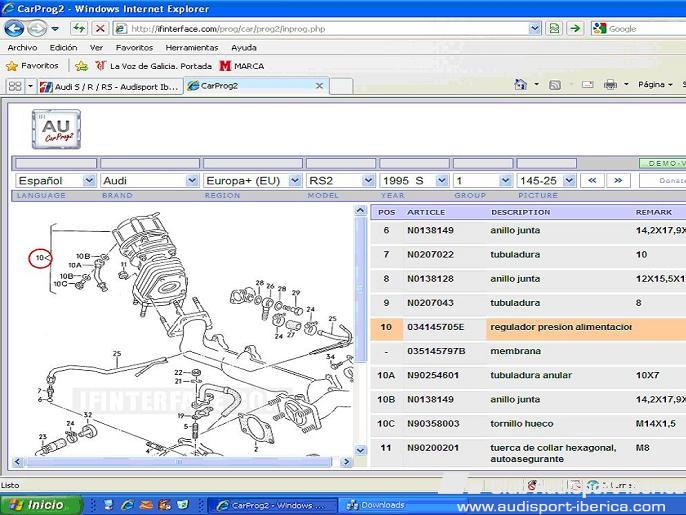
Task: Open the Edición menu
Action: (x=63, y=47)
